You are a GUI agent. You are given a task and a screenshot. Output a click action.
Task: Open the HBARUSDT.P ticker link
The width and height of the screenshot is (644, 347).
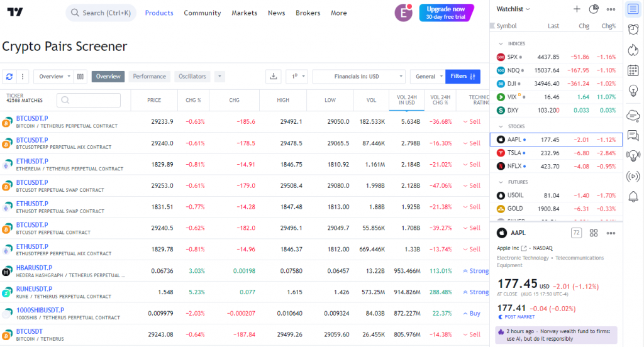point(34,268)
